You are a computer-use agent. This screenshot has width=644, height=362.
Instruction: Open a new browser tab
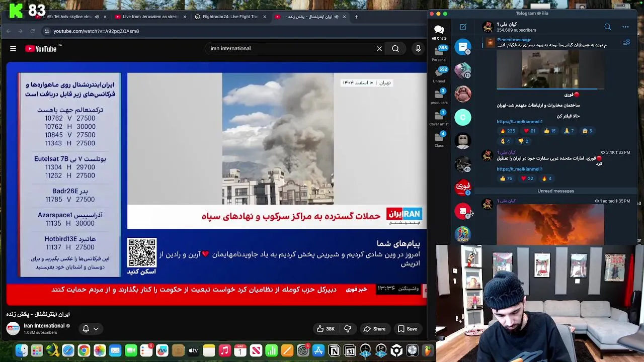point(356,17)
